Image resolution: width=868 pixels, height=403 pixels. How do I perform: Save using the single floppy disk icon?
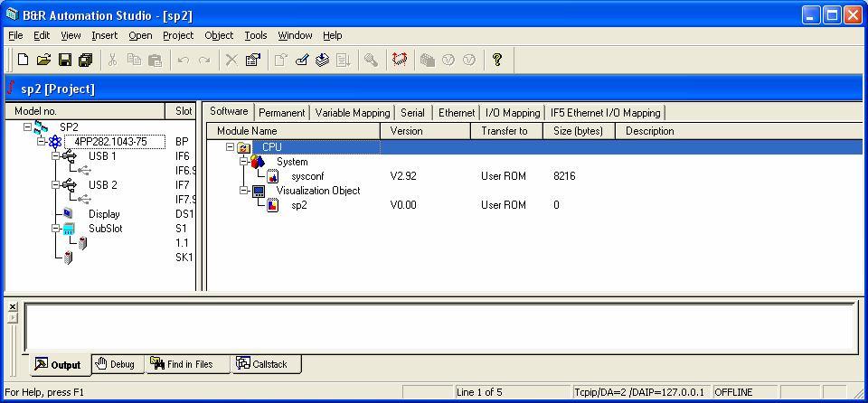point(65,60)
